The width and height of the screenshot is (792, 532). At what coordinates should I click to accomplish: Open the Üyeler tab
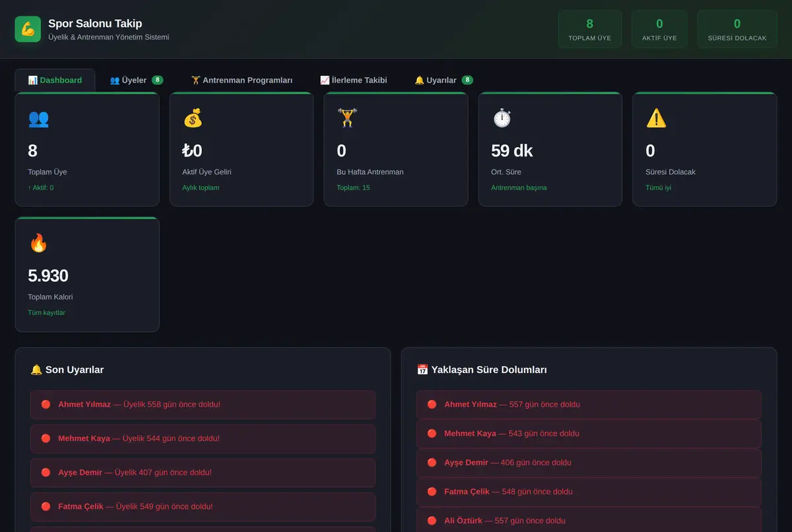[136, 81]
